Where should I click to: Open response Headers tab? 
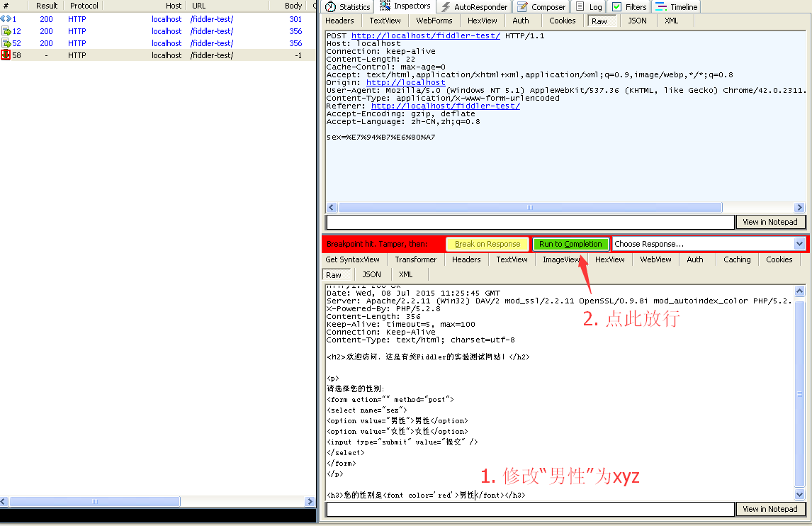pos(466,259)
